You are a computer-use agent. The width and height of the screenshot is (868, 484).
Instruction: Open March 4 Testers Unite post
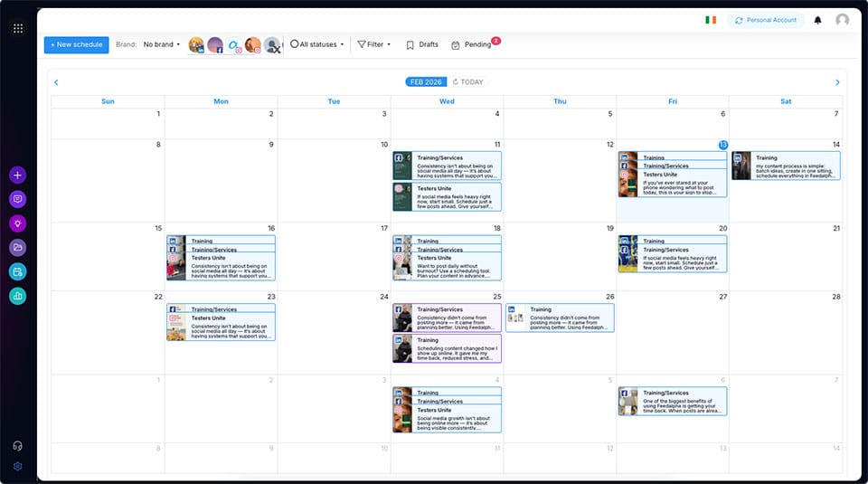448,419
